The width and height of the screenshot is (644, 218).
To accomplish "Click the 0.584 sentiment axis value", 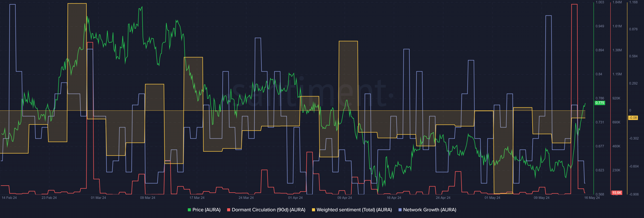I will click(x=633, y=56).
